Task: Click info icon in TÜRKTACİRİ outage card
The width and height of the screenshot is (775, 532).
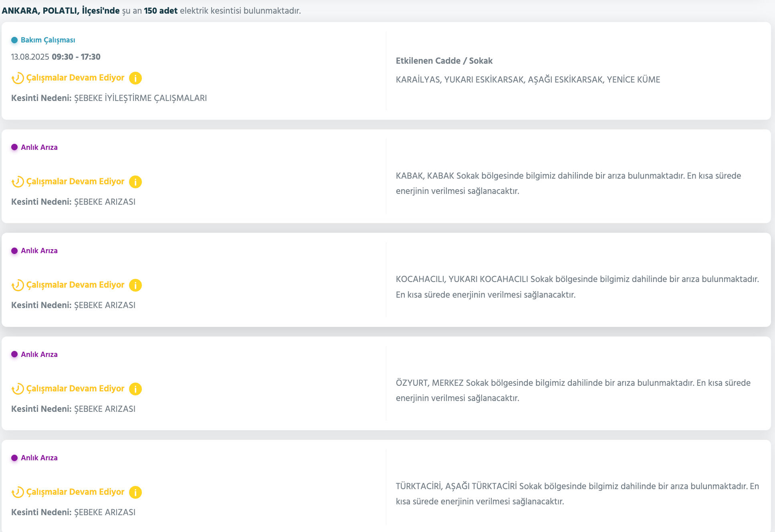Action: coord(135,492)
